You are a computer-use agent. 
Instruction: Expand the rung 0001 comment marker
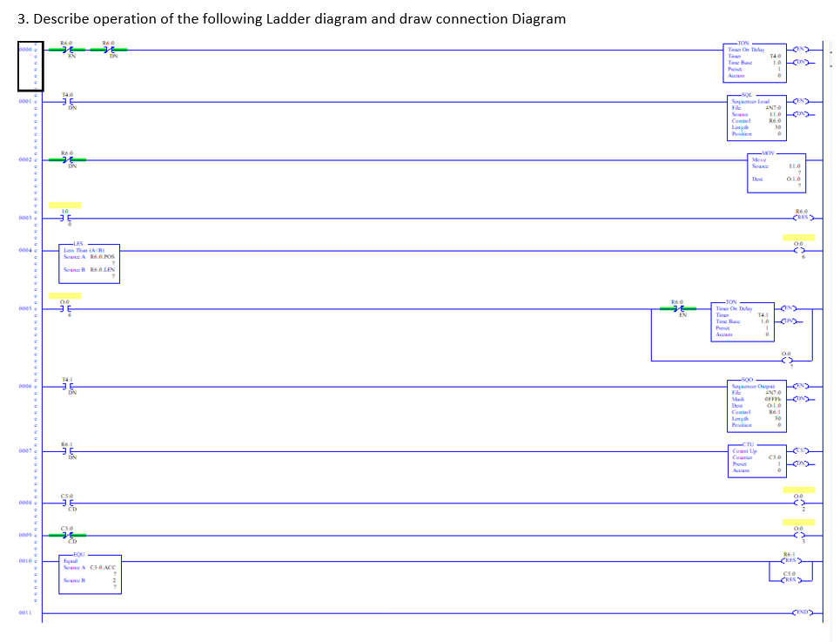[x=35, y=100]
